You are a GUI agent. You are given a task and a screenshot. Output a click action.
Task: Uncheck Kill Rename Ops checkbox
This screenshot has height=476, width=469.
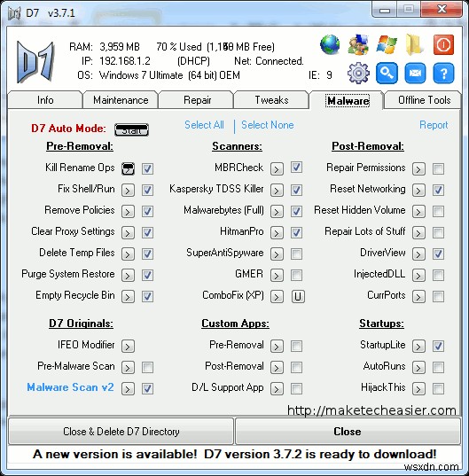click(x=147, y=168)
